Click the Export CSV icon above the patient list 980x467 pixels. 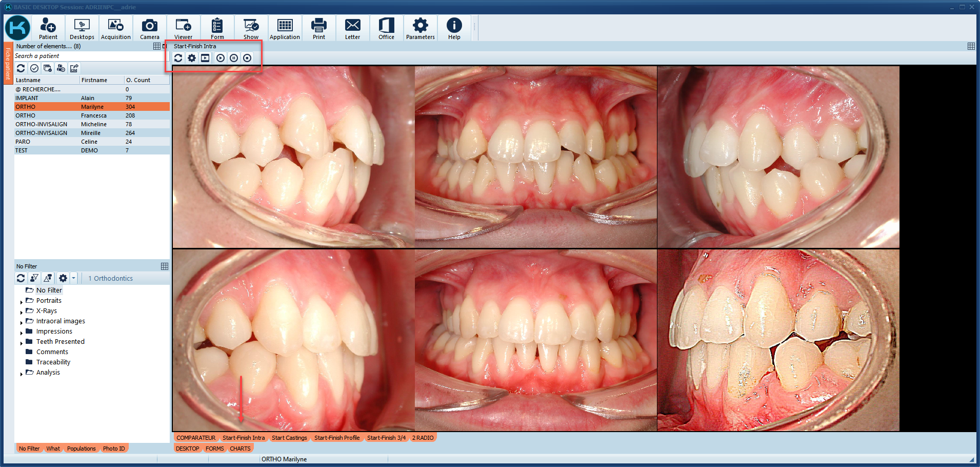[74, 68]
